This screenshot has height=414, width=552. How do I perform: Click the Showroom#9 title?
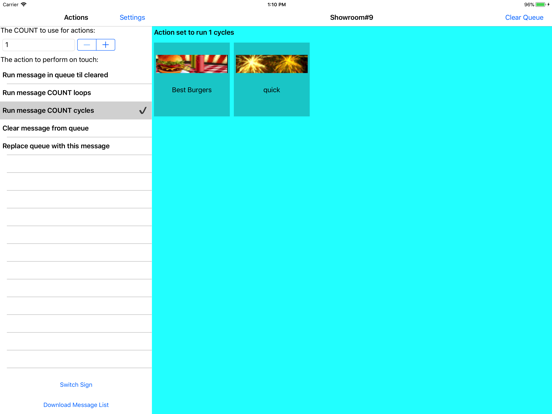tap(351, 17)
